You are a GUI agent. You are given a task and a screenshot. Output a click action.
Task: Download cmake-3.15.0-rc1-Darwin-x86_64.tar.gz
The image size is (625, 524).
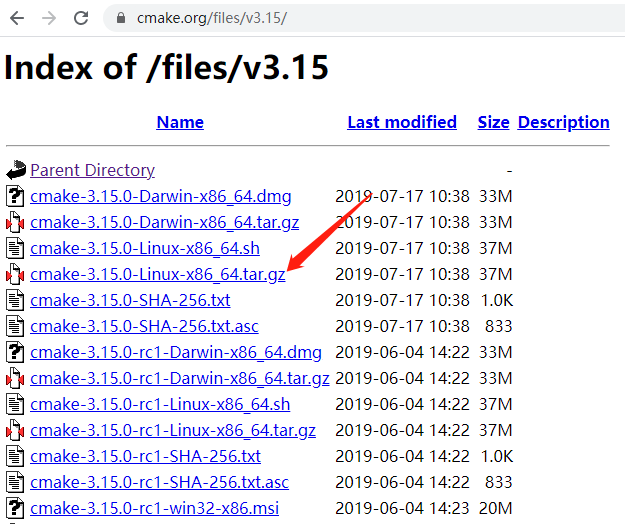[180, 379]
